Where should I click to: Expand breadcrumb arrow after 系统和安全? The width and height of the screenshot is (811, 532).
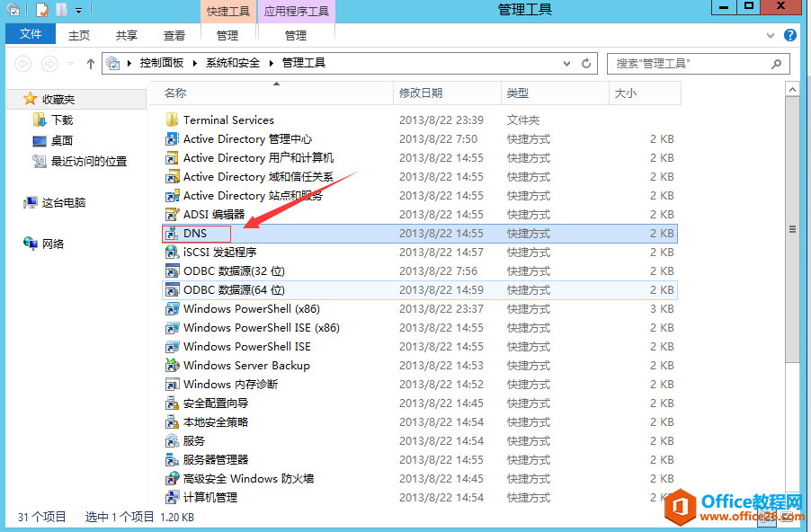pos(271,63)
